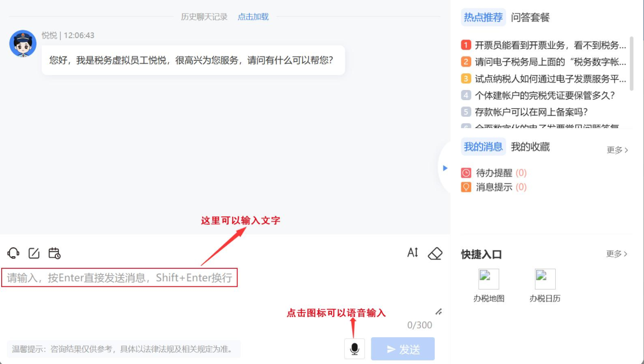Screen dimensions: 644x364
Task: Click the headset customer service icon
Action: coord(13,253)
